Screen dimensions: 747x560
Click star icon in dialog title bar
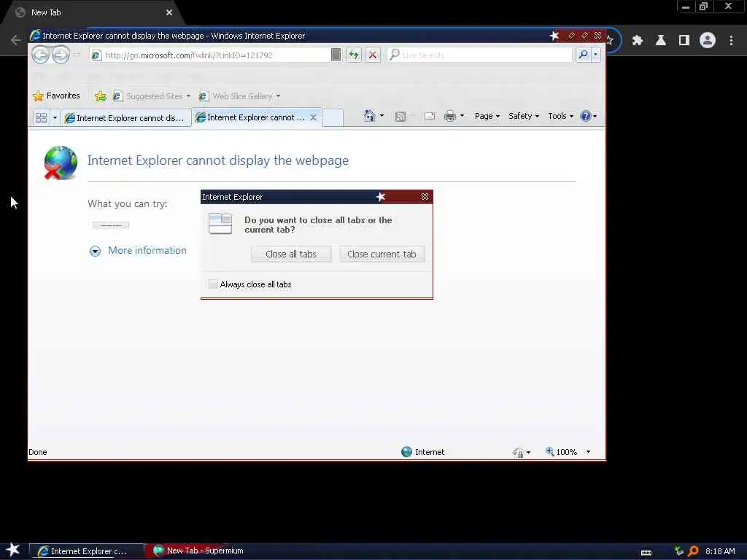(x=381, y=197)
